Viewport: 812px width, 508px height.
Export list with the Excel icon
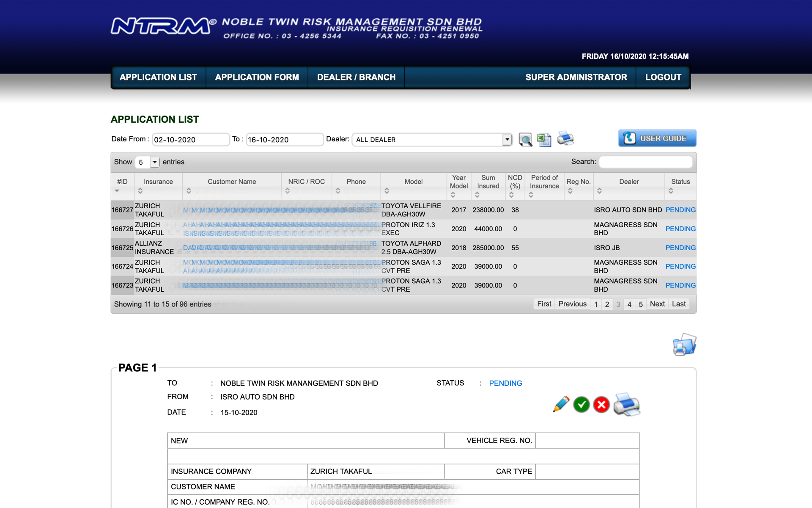544,139
